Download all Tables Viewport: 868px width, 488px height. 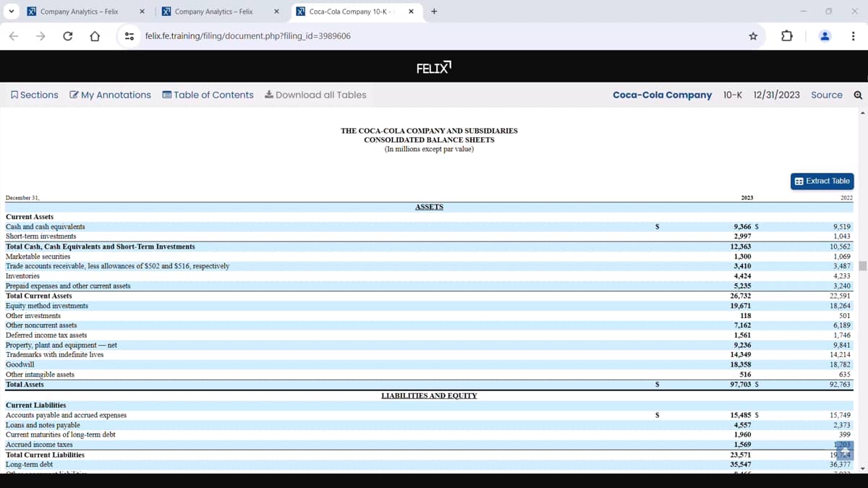315,95
